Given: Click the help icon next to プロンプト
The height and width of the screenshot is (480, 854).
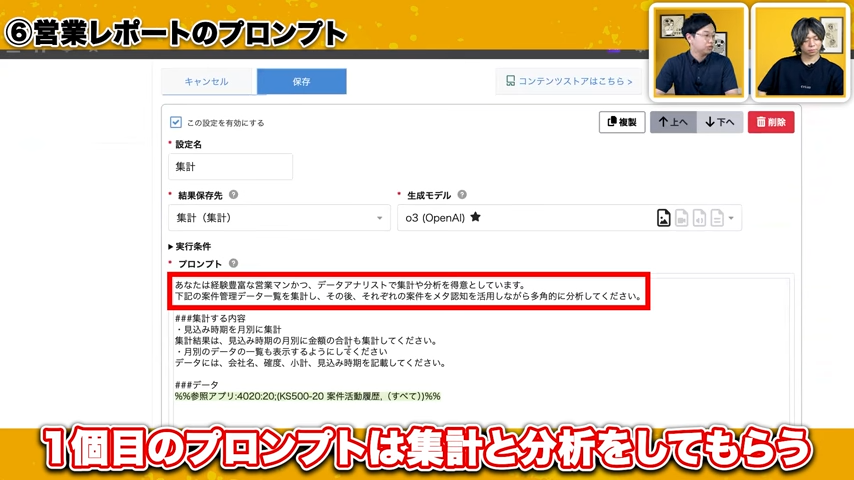Looking at the screenshot, I should point(233,263).
